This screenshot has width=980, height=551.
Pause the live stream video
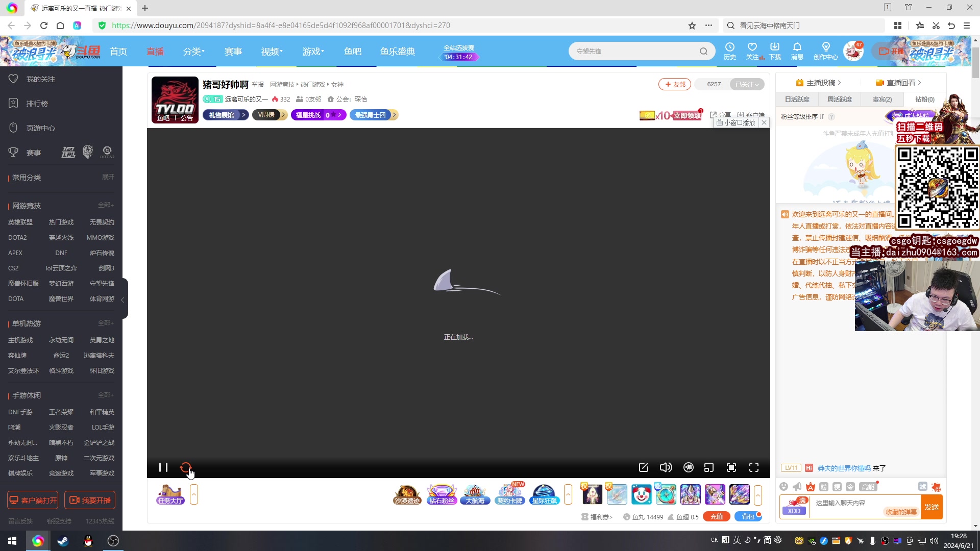click(x=163, y=467)
